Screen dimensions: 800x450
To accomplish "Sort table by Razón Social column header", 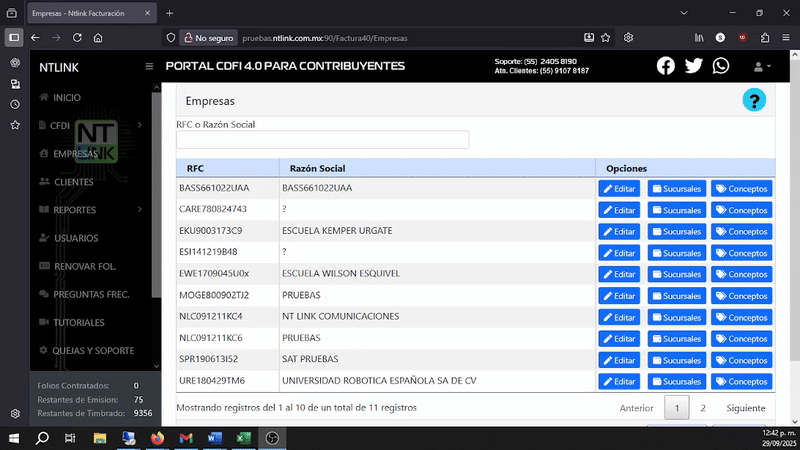I will click(x=437, y=168).
